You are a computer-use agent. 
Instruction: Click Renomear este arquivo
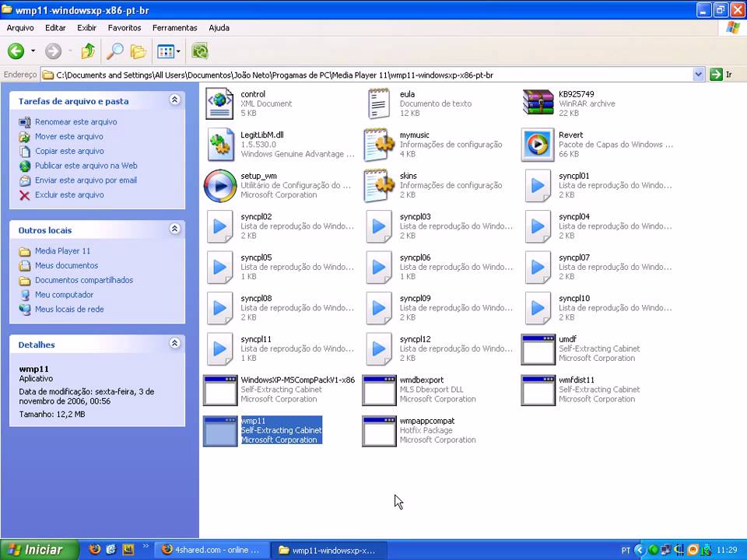tap(75, 122)
